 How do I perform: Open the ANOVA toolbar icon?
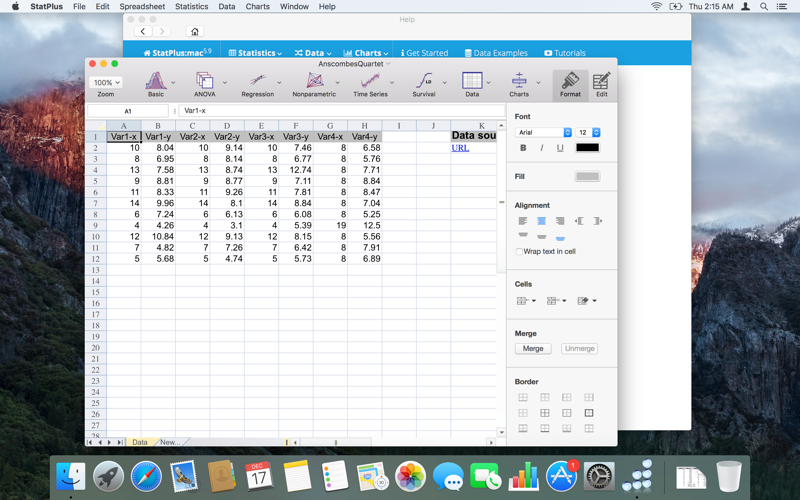pos(205,81)
